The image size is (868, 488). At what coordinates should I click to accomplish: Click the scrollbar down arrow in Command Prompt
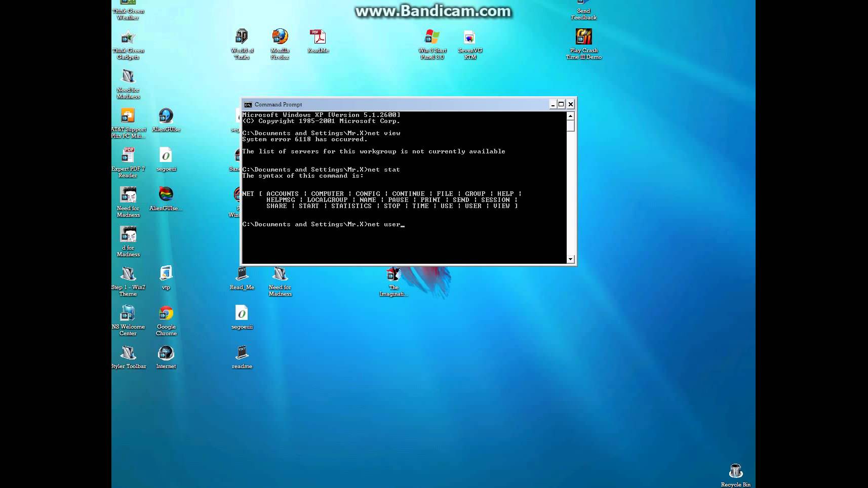click(x=570, y=259)
